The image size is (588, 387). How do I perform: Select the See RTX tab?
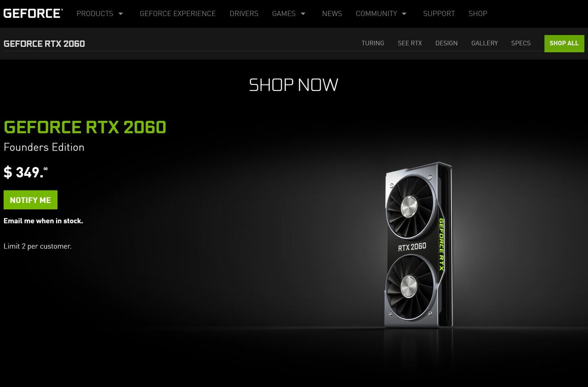(410, 43)
